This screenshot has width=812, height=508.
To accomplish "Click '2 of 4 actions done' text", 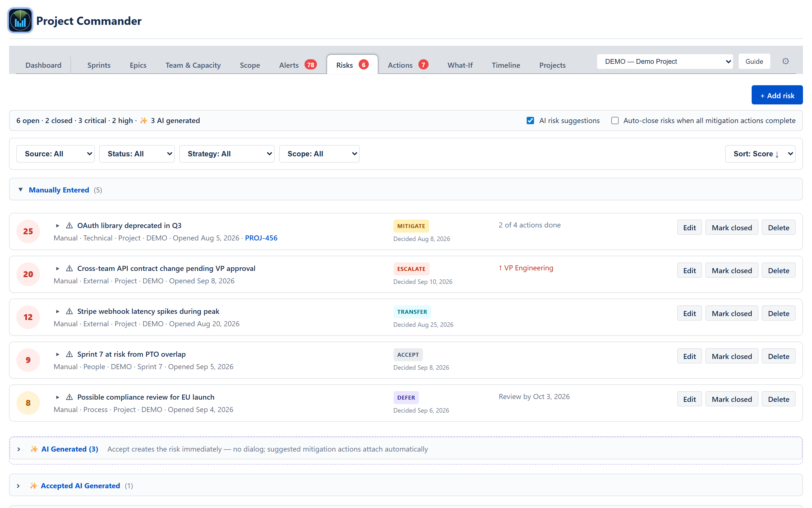I will (529, 225).
